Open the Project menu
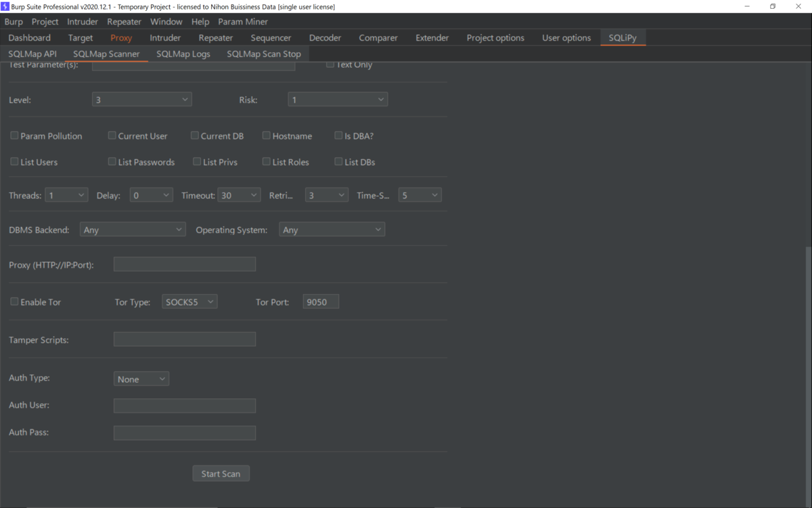Viewport: 812px width, 508px height. (x=45, y=22)
